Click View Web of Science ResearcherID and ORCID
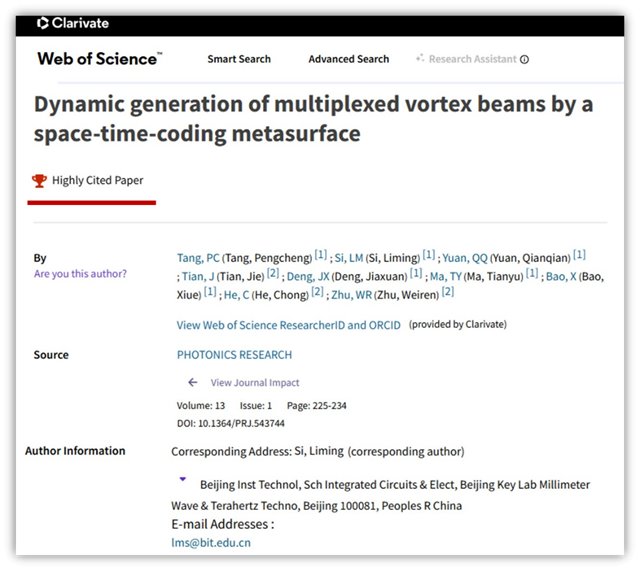This screenshot has height=571, width=640. click(288, 325)
